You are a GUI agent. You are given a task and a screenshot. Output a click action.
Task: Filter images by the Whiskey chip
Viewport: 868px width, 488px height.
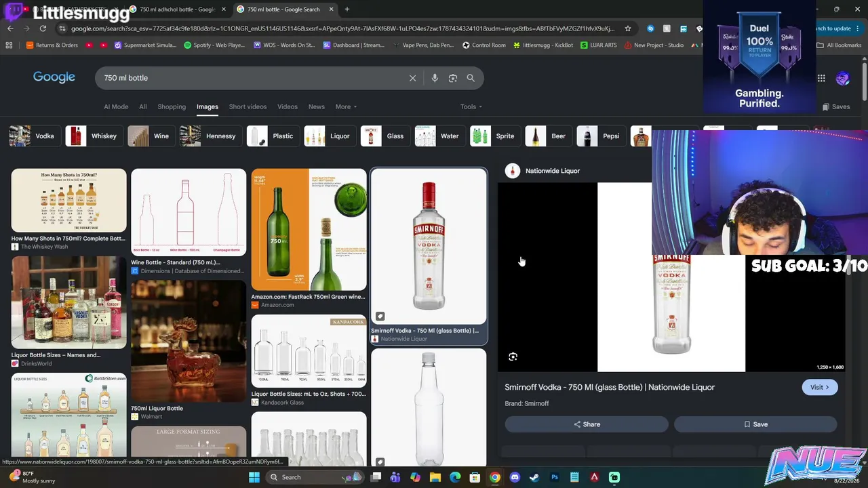click(x=94, y=136)
